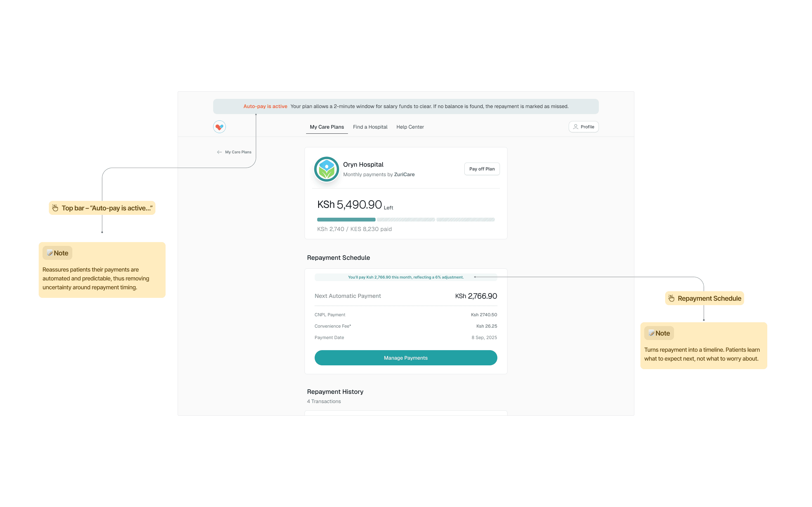
Task: Click notepad icon in left Note card
Action: (x=50, y=253)
